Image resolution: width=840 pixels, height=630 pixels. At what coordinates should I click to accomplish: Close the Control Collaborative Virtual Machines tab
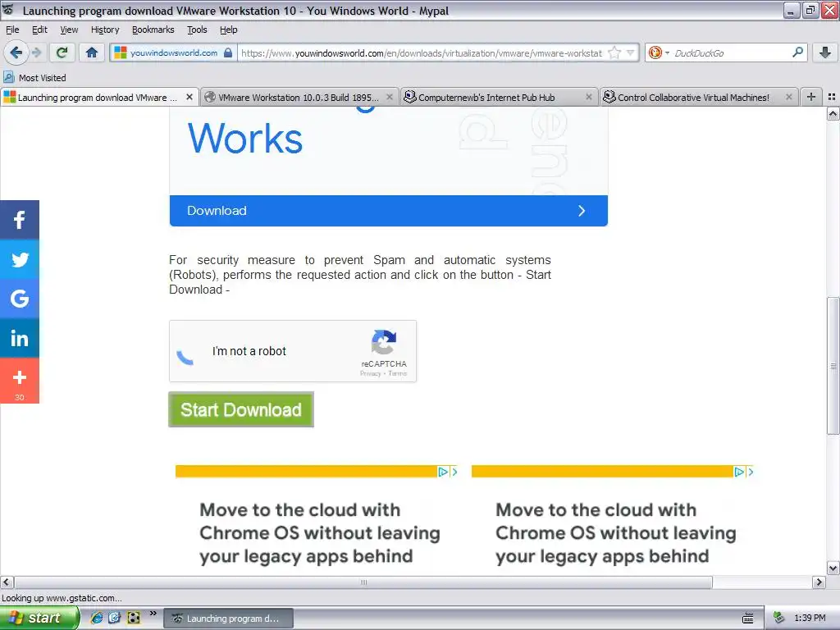pos(788,97)
